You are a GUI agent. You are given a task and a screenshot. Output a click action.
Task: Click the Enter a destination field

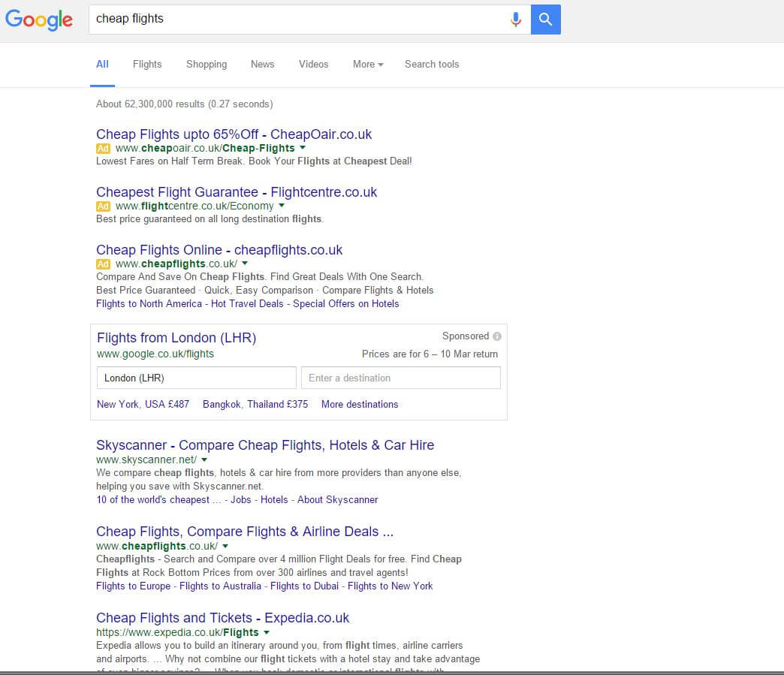(400, 378)
